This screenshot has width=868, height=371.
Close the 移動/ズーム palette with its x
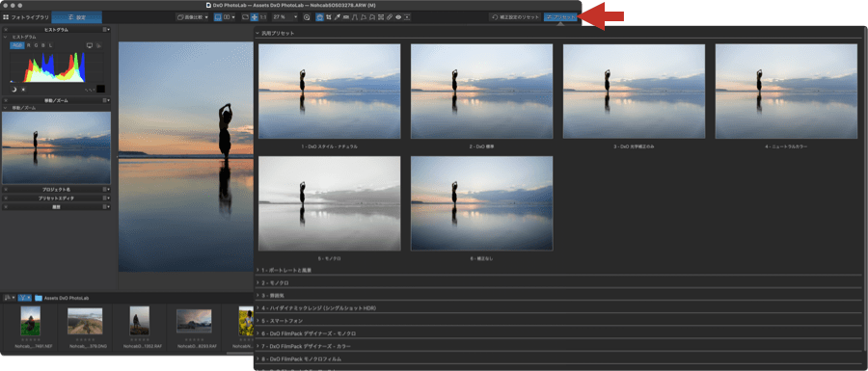pyautogui.click(x=6, y=100)
